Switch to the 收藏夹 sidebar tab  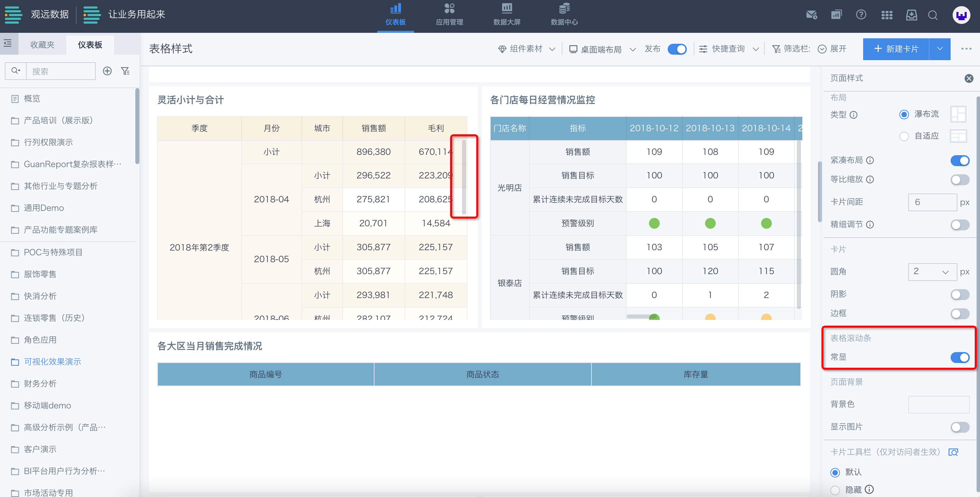[x=42, y=45]
